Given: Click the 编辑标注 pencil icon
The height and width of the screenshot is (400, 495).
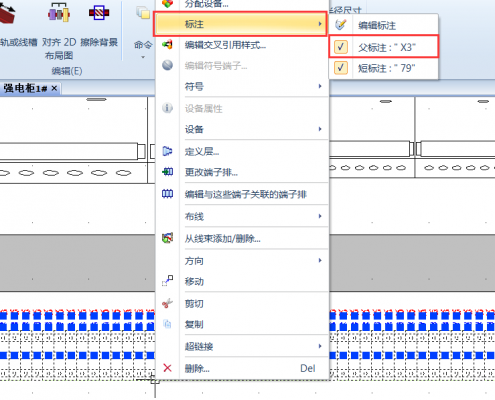Looking at the screenshot, I should (341, 25).
